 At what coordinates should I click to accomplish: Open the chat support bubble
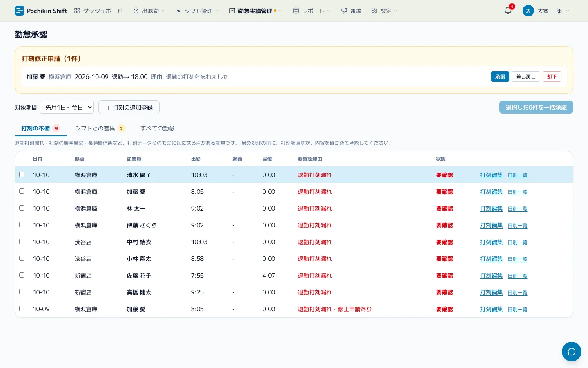point(571,352)
